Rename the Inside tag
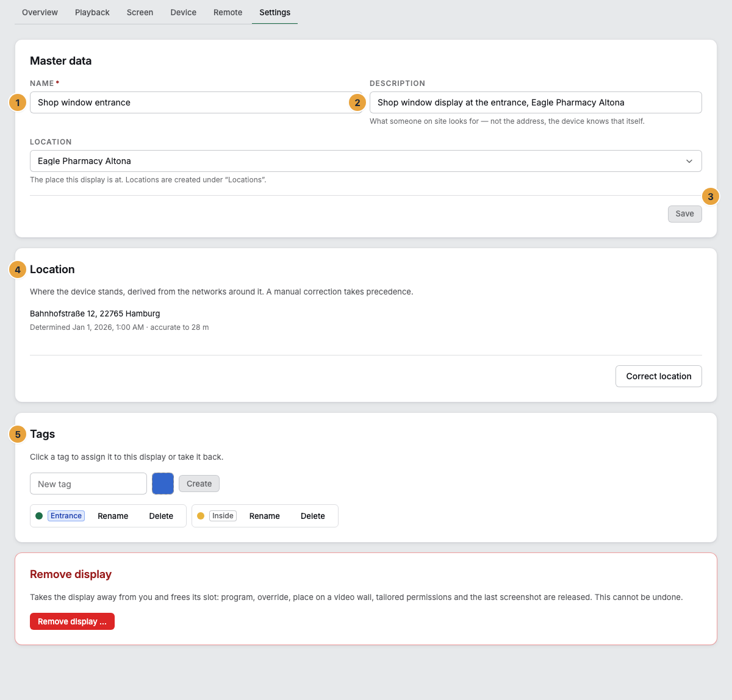This screenshot has width=732, height=700. tap(265, 516)
